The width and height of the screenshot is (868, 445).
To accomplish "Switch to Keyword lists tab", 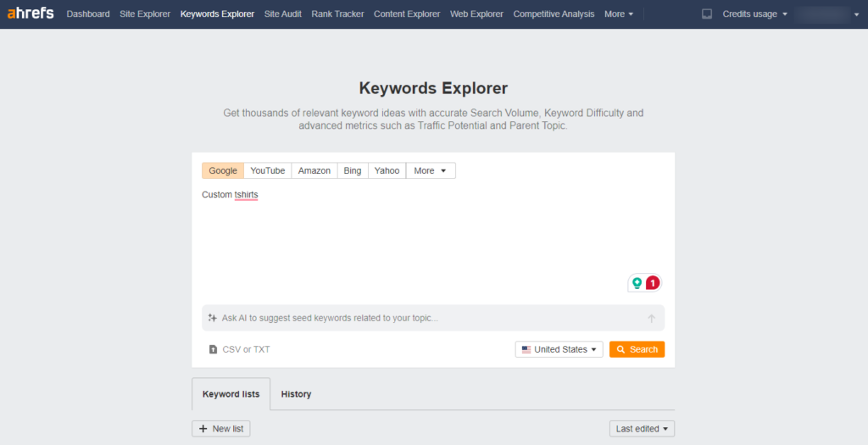I will pos(231,394).
